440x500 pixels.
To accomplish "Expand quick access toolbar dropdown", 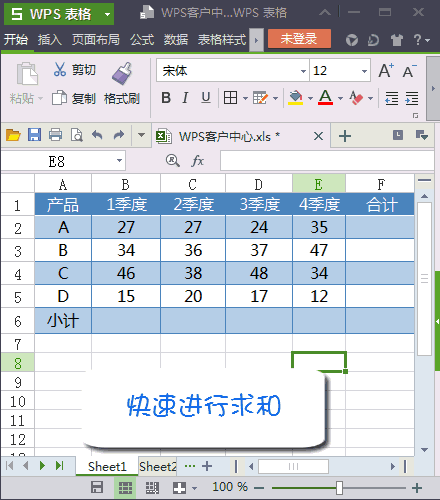I will point(141,135).
